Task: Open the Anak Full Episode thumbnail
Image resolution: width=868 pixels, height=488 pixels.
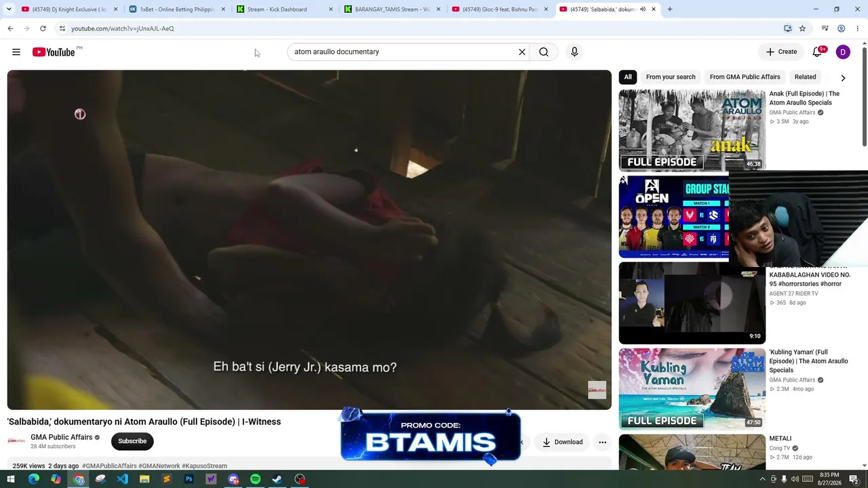Action: point(692,130)
